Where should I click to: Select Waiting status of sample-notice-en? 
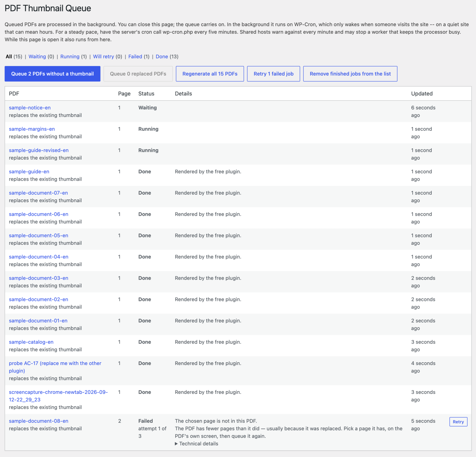coord(148,108)
